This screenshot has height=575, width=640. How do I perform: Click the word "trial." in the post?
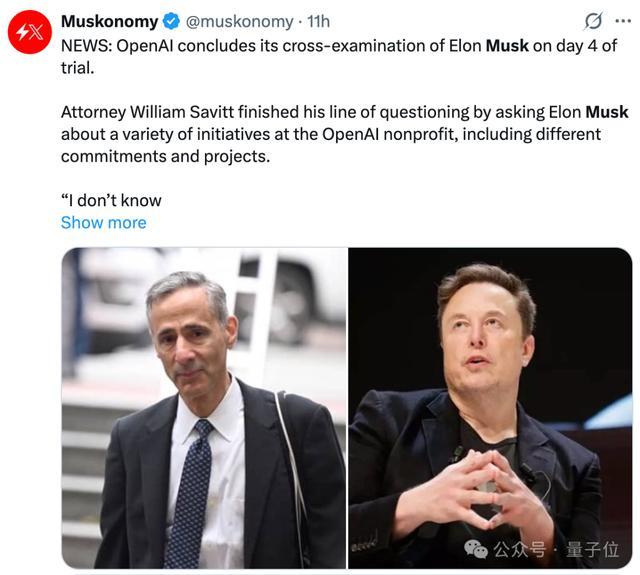[x=78, y=68]
